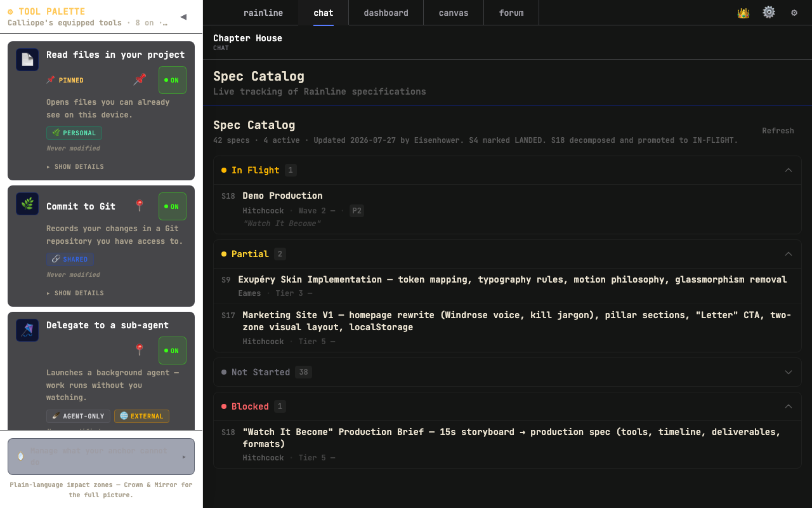Unpin Read files in your project via red pushpin
Screen dimensions: 812x508
tap(140, 79)
